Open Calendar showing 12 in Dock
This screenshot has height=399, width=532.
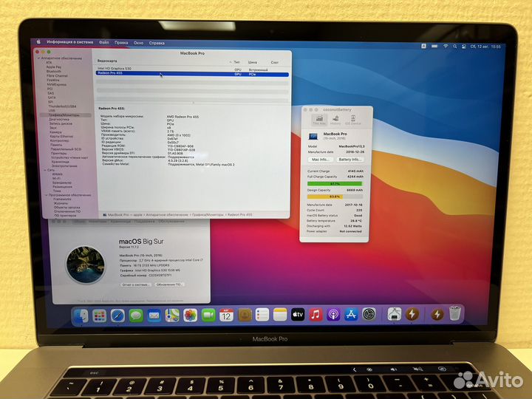tap(226, 316)
